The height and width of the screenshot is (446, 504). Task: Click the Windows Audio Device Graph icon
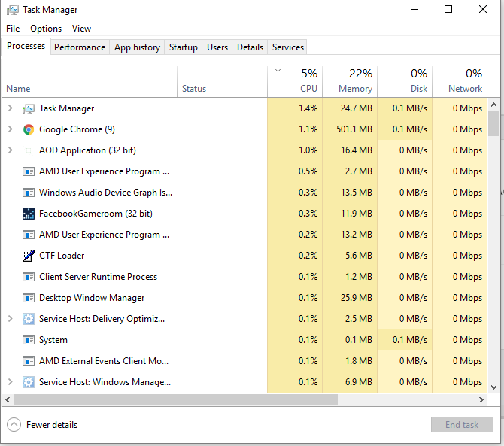pos(29,193)
